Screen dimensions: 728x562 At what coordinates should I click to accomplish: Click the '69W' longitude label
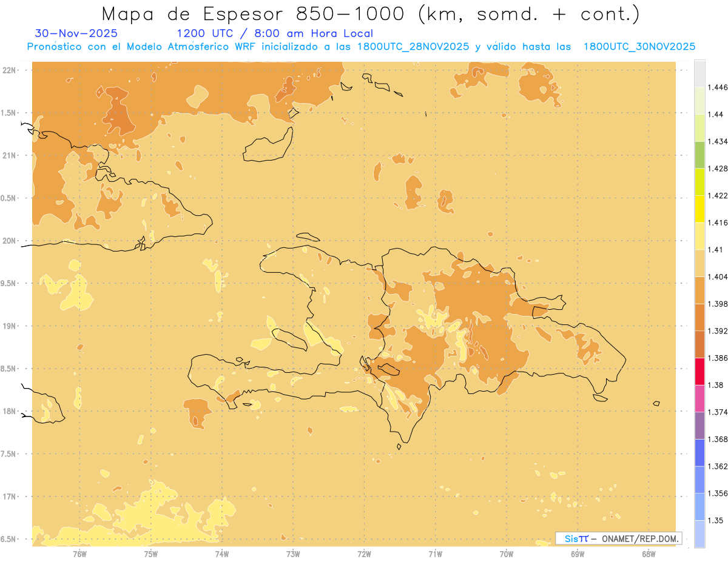577,554
